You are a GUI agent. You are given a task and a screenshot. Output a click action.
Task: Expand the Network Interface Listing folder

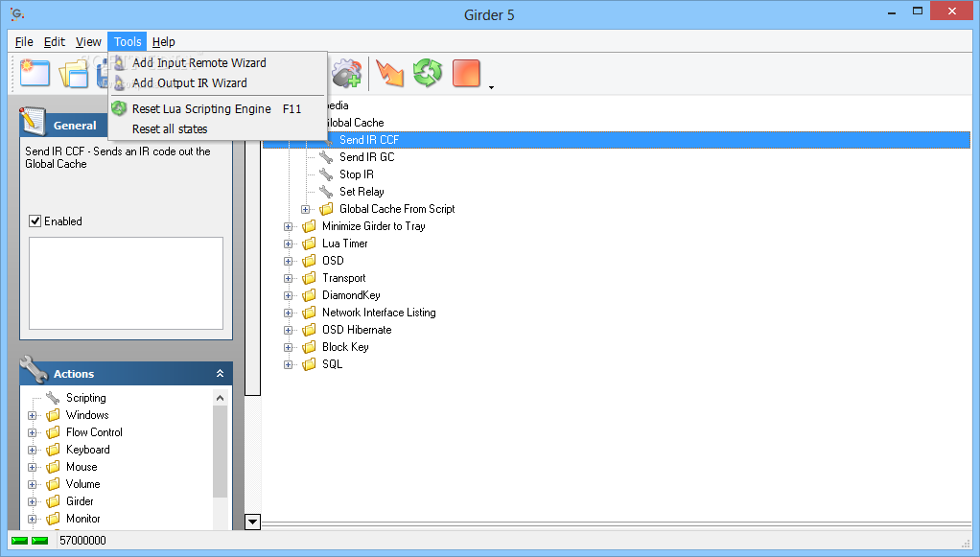(x=288, y=313)
